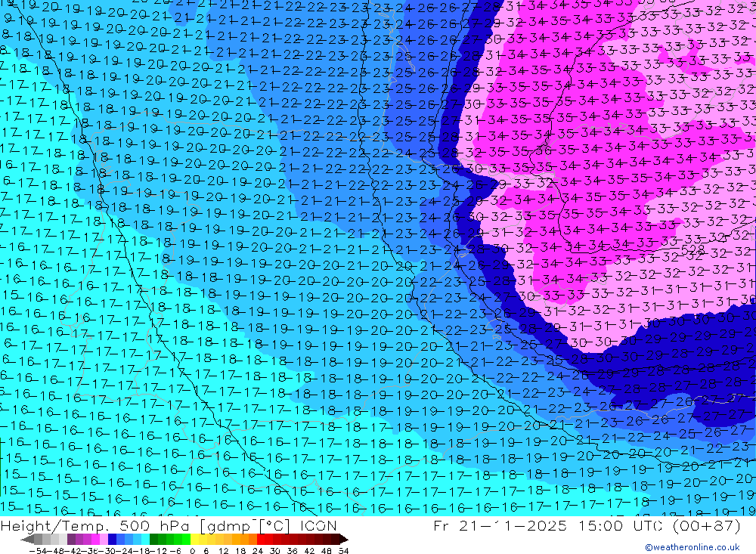This screenshot has width=756, height=554.
Task: Click the 528 height contour label
Action: 693,249
